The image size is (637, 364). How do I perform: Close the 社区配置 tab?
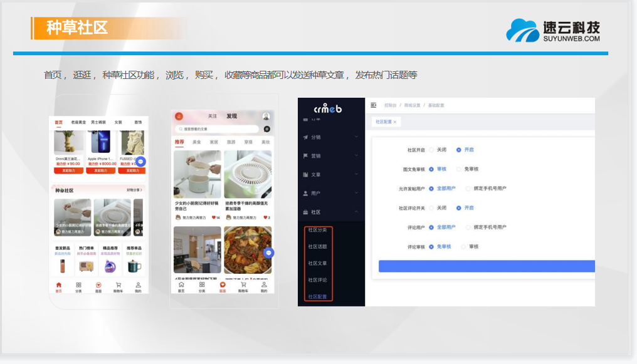click(395, 122)
